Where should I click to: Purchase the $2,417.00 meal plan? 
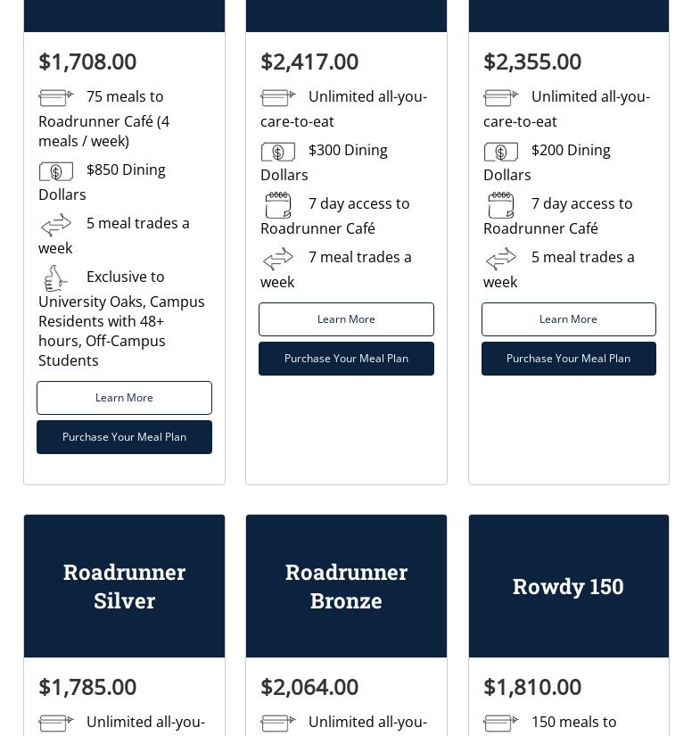346,359
